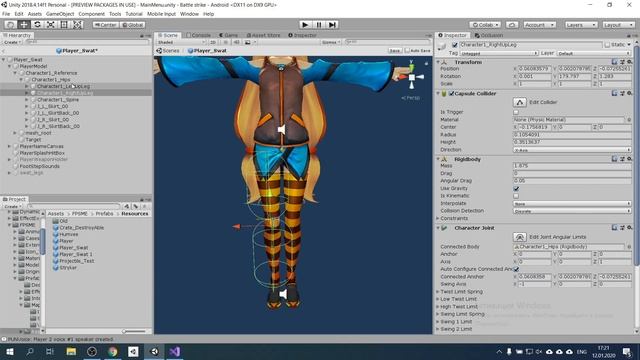Viewport: 640px width, 360px height.
Task: Pause the editor playback
Action: (319, 24)
